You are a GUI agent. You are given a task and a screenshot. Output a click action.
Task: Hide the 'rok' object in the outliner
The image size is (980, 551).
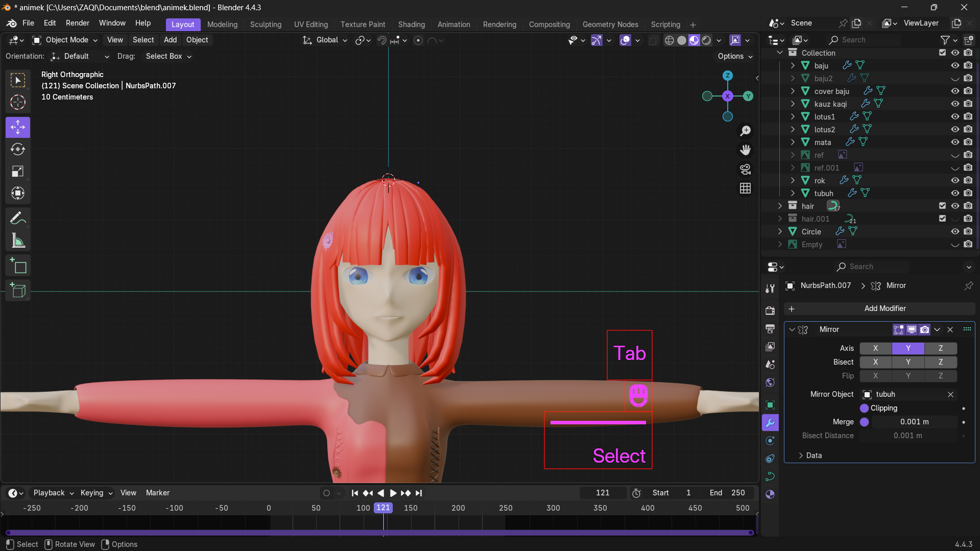954,180
